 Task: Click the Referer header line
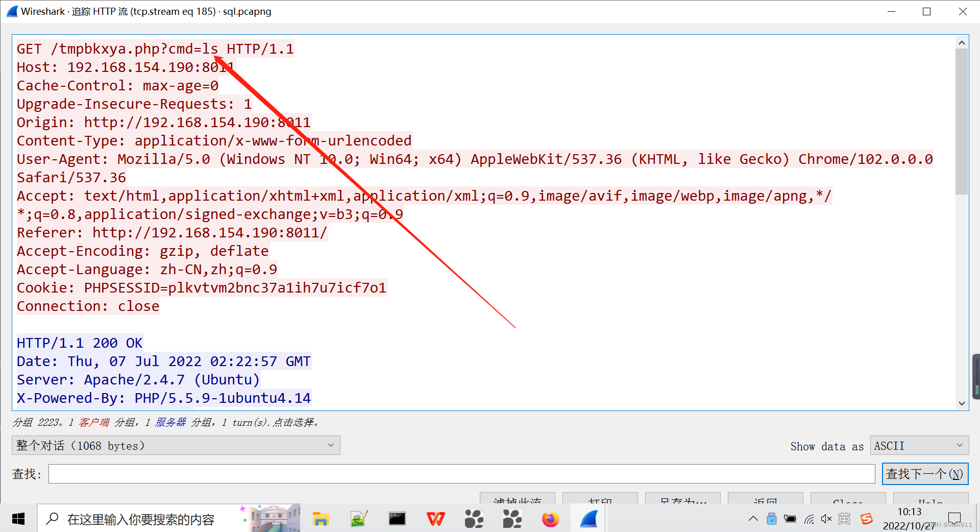pos(172,233)
